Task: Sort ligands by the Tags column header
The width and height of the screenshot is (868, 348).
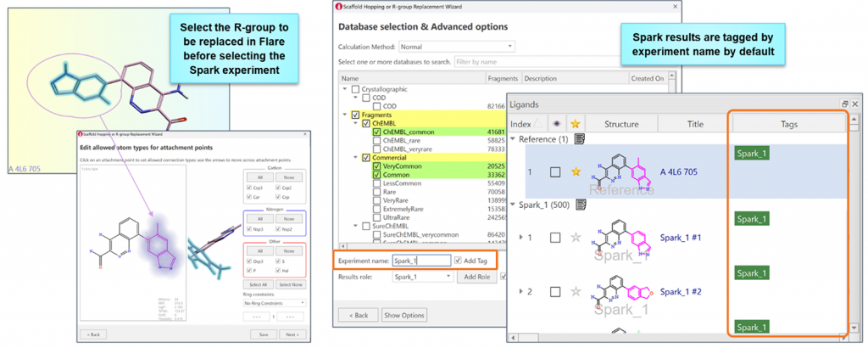Action: click(788, 124)
